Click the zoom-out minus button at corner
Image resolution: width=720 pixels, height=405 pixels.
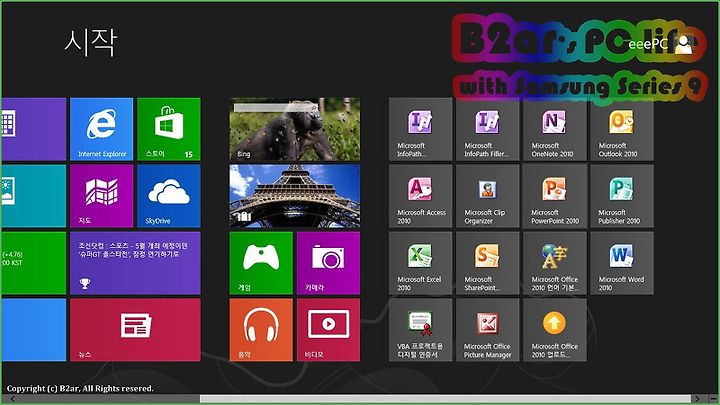tap(712, 399)
